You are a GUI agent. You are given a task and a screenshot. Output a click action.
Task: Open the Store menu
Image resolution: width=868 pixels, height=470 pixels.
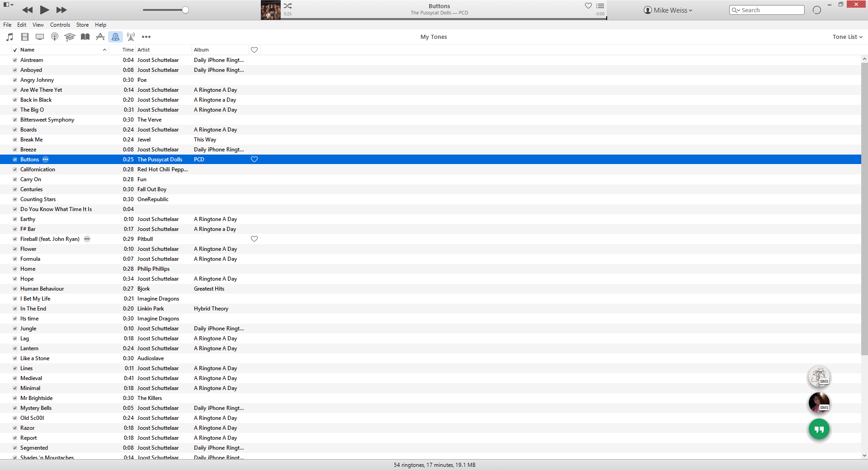coord(82,25)
